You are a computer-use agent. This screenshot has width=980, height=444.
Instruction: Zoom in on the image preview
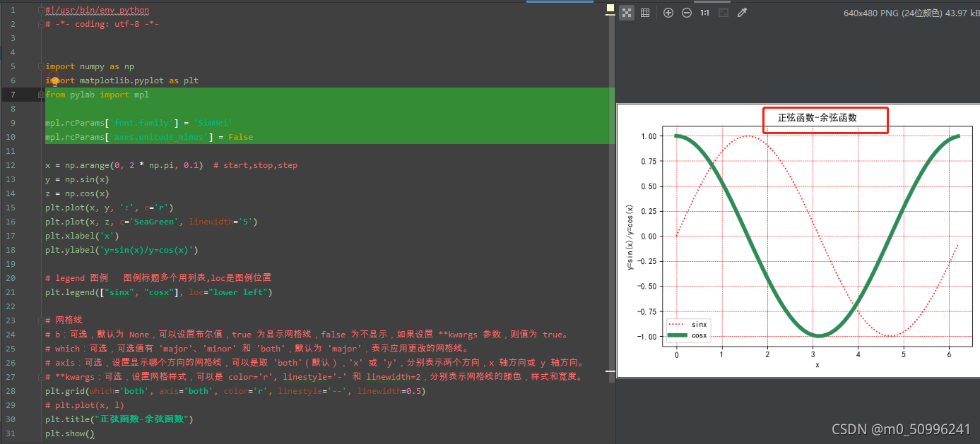[668, 12]
